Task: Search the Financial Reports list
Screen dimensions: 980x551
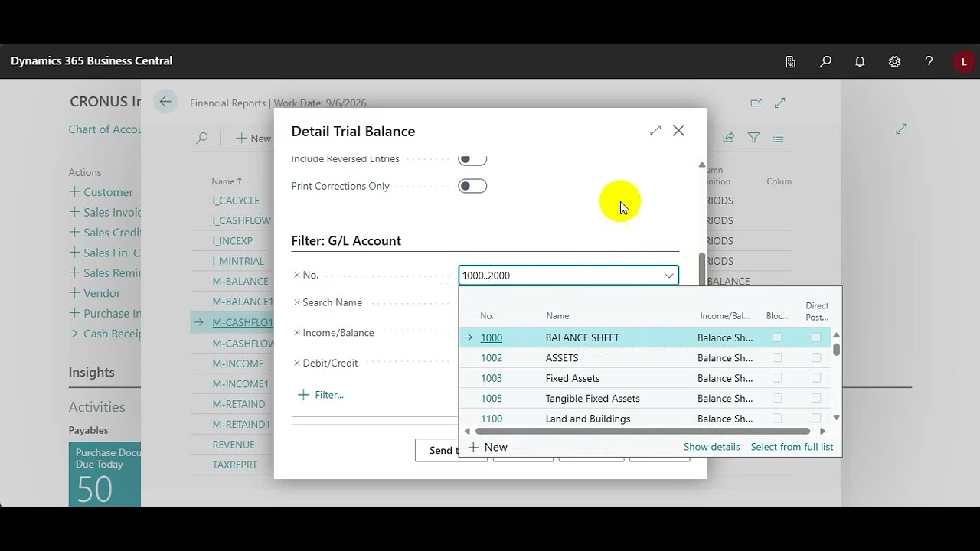Action: [202, 139]
